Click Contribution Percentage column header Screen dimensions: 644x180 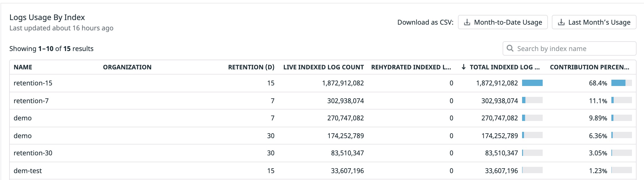coord(589,67)
